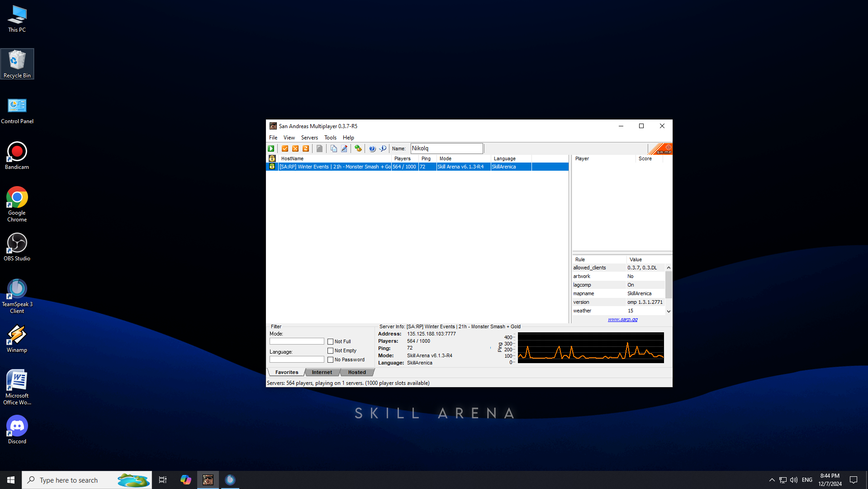Click the weather rule row
Viewport: 868px width, 489px height.
(x=619, y=311)
